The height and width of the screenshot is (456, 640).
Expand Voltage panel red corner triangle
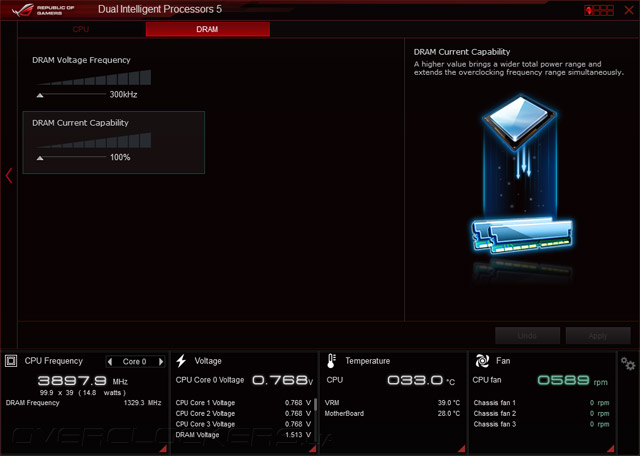click(313, 449)
